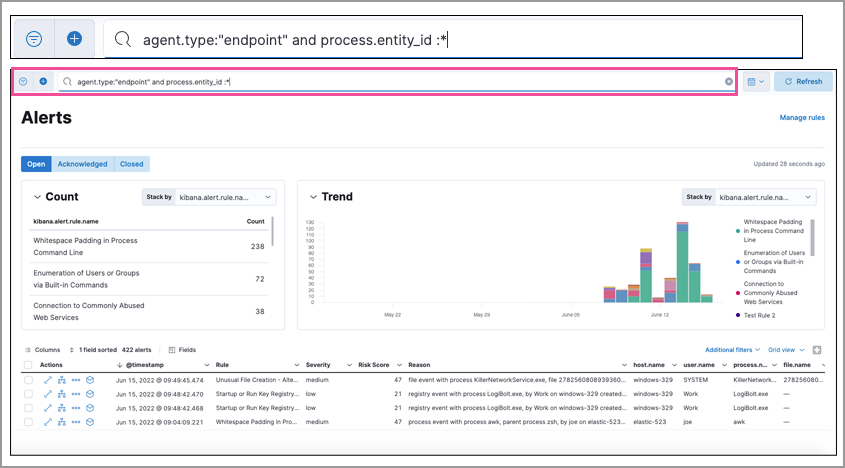
Task: Click the Refresh button
Action: [x=804, y=81]
